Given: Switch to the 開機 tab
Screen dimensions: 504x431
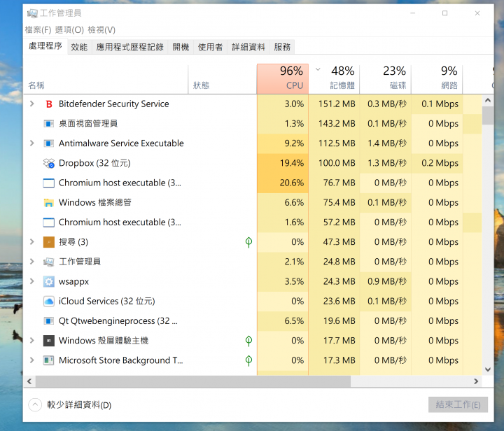Looking at the screenshot, I should pos(181,47).
